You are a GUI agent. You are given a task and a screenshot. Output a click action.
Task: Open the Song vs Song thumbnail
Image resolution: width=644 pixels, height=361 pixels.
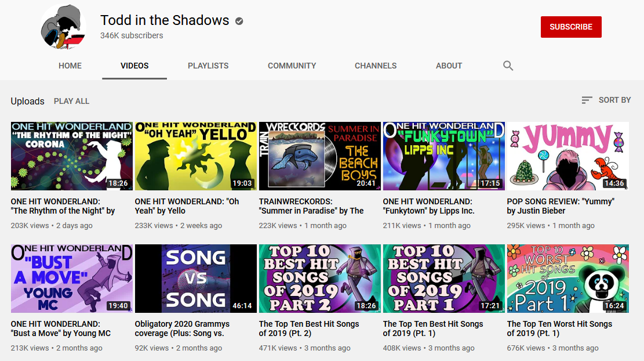click(196, 279)
